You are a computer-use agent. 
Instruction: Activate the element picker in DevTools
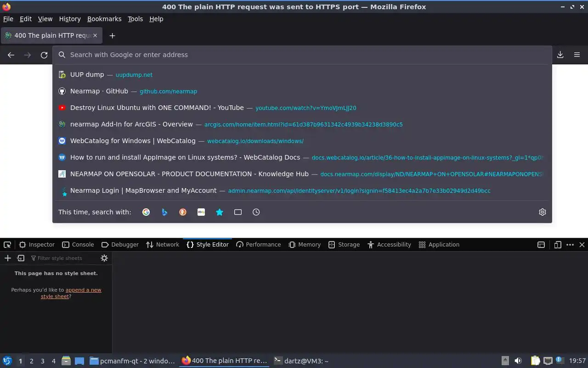pos(7,245)
